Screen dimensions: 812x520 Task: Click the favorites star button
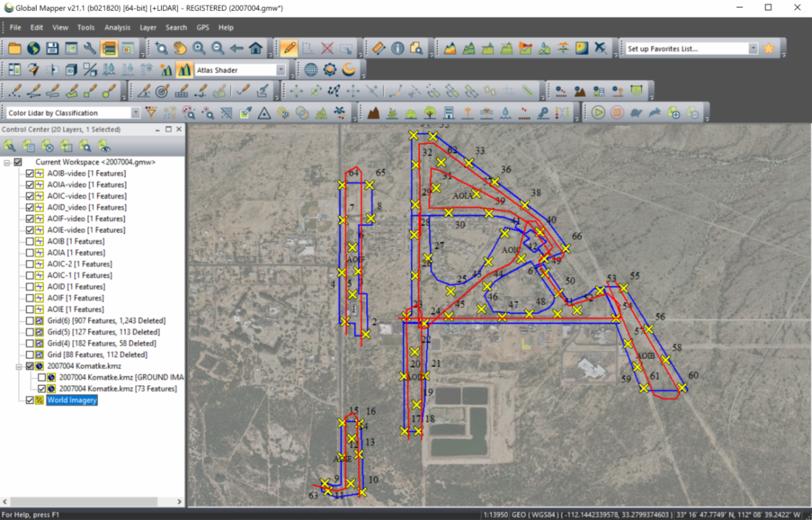769,49
